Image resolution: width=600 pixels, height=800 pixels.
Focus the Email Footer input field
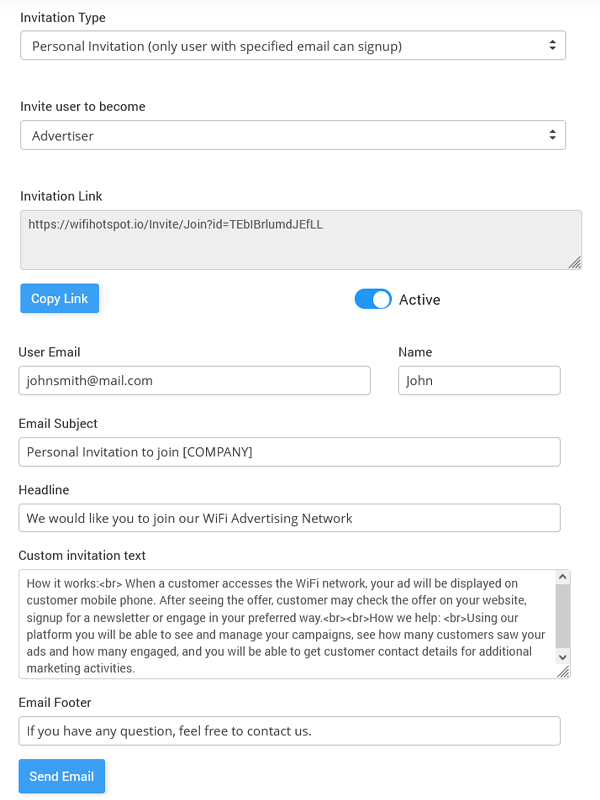tap(289, 731)
